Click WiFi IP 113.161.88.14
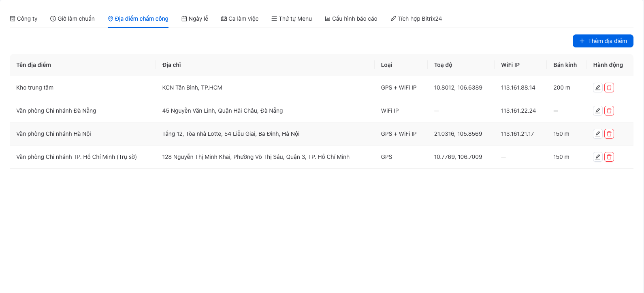 pyautogui.click(x=518, y=88)
